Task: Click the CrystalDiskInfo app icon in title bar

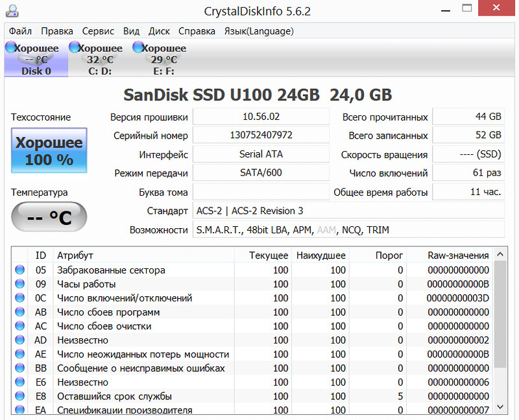Action: [x=12, y=10]
